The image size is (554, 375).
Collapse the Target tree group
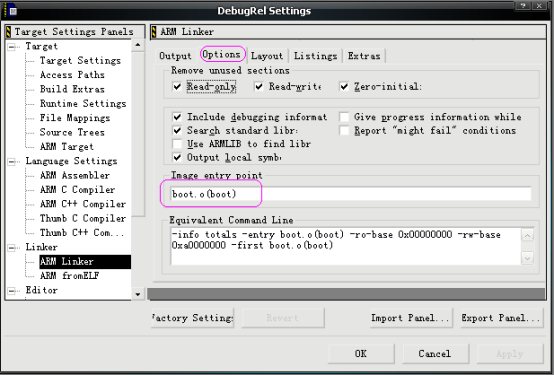pos(12,47)
